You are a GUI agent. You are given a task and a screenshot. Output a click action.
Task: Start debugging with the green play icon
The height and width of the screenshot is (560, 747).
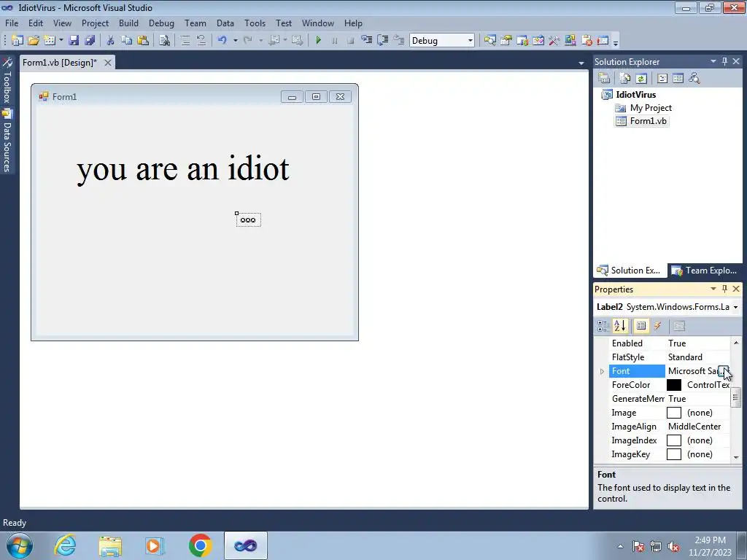[318, 41]
